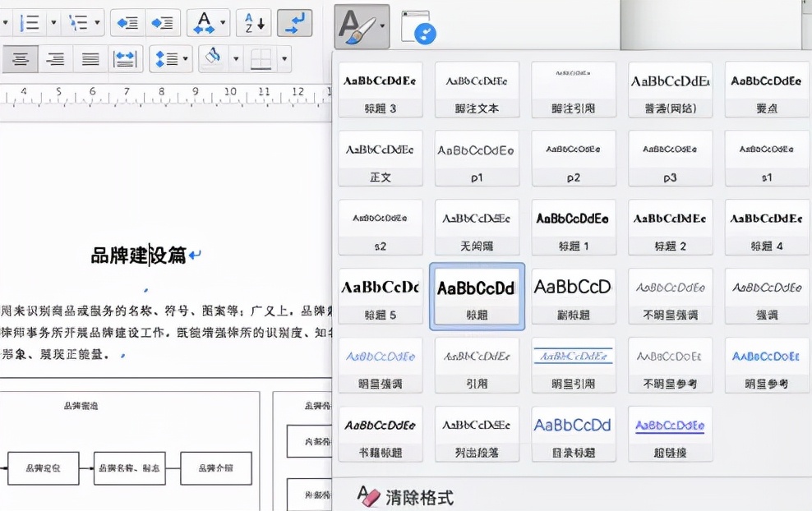Select the increase indent icon
This screenshot has width=812, height=511.
point(163,22)
